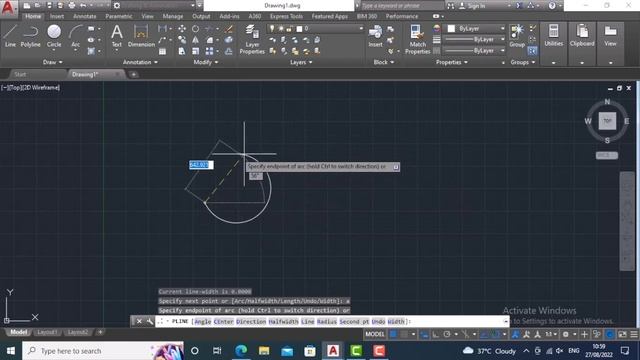Viewport: 640px width, 360px height.
Task: Open Windows search box in taskbar
Action: click(x=103, y=351)
